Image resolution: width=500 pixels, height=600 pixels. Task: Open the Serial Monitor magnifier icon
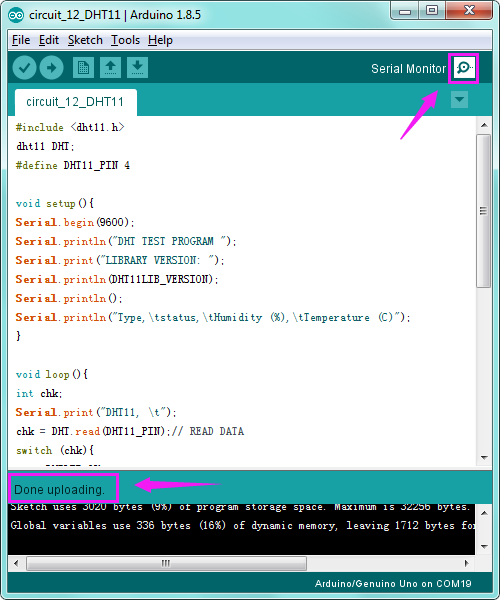[x=464, y=68]
